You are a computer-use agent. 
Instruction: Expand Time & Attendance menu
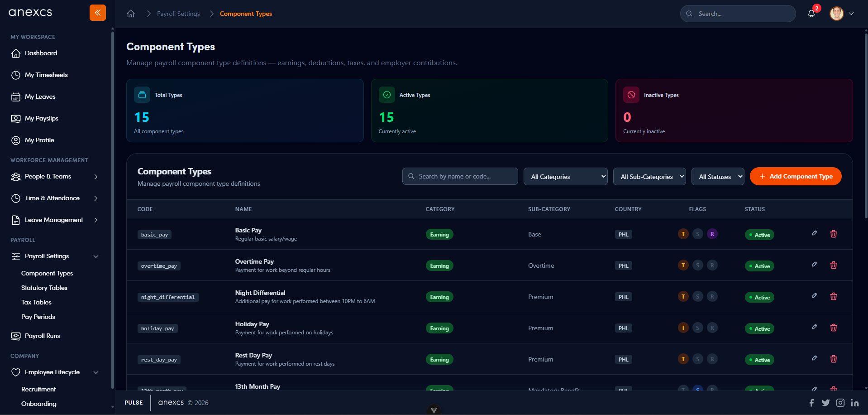tap(55, 198)
